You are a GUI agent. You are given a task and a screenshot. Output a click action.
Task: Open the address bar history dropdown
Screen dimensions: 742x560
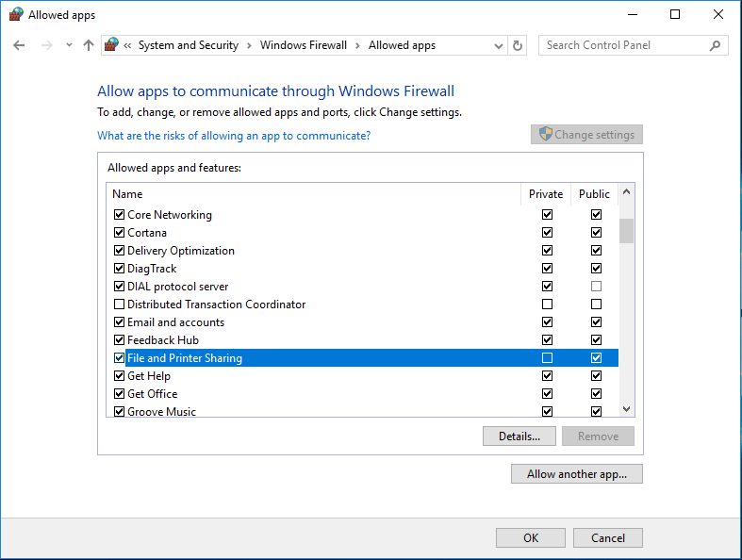click(499, 45)
